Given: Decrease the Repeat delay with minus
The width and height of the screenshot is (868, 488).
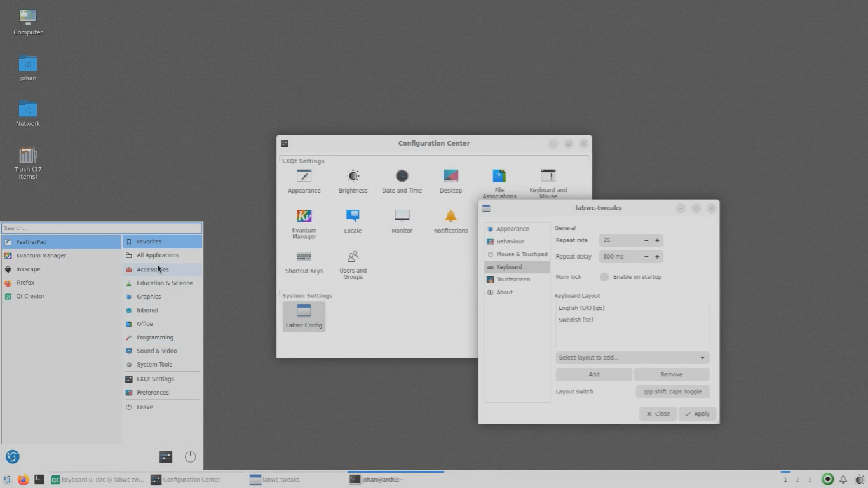Looking at the screenshot, I should (x=646, y=257).
